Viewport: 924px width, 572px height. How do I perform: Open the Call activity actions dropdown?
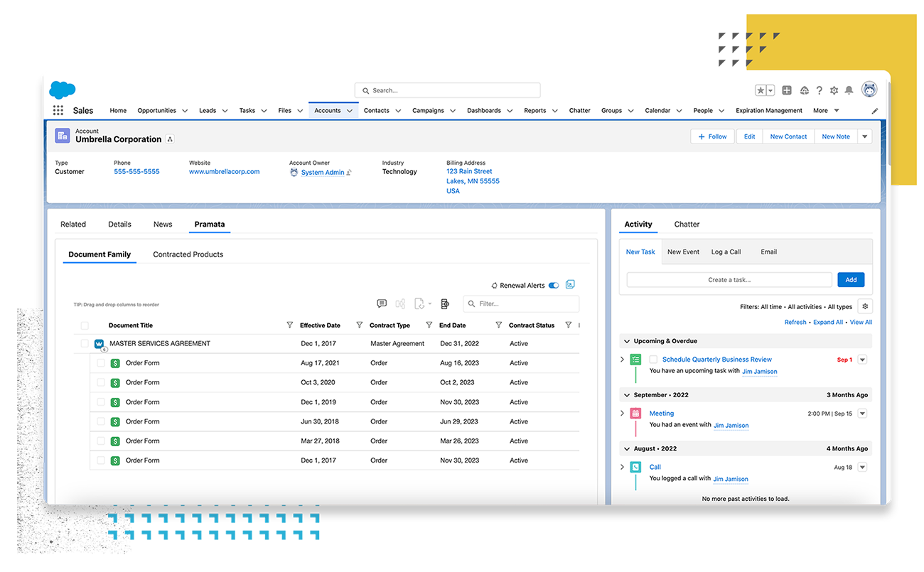pyautogui.click(x=862, y=468)
